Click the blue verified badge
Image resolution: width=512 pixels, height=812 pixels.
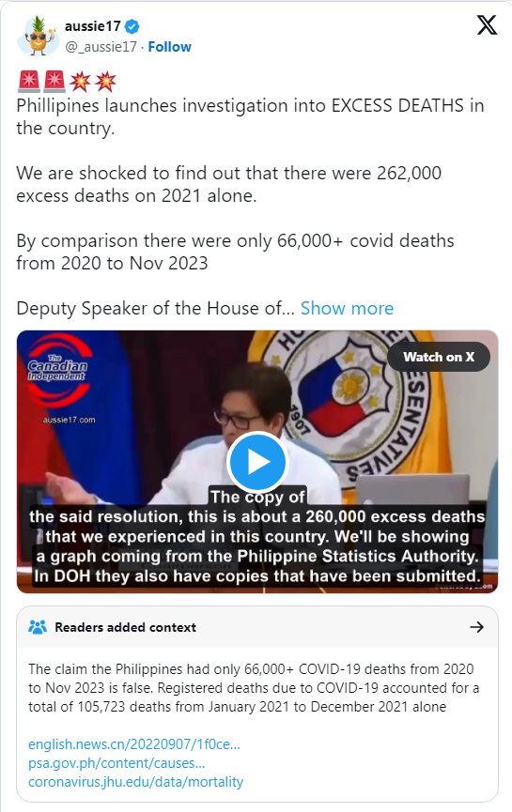tap(132, 26)
